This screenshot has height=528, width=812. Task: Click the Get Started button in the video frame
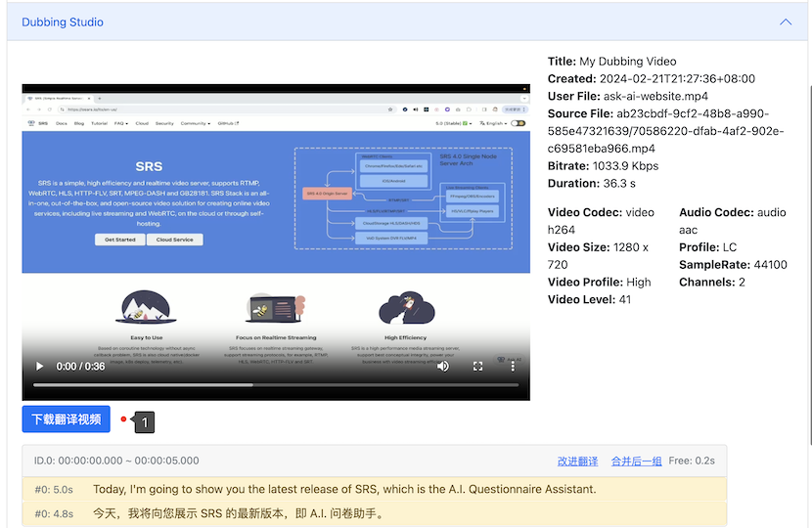(x=120, y=240)
